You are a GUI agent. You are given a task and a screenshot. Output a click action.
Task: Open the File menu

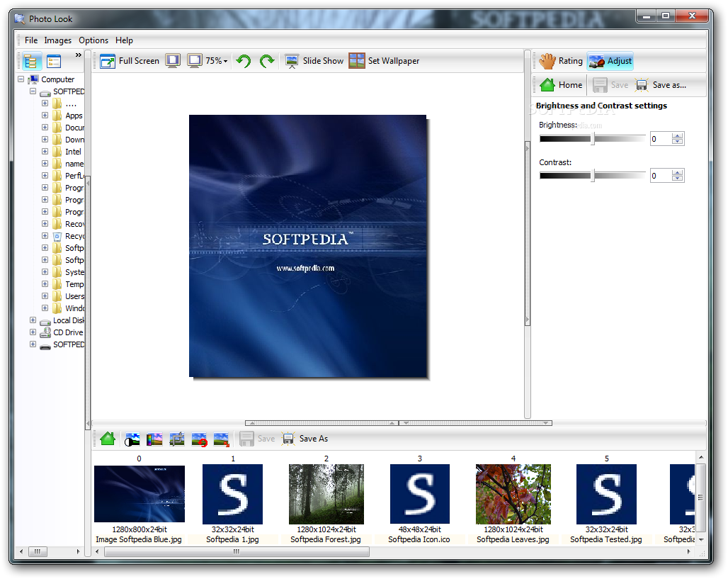point(31,40)
